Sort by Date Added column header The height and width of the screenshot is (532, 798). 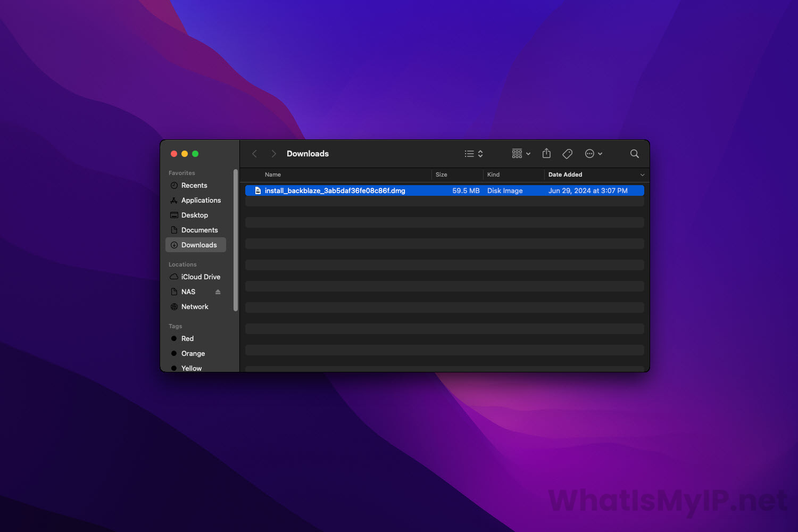pos(565,174)
